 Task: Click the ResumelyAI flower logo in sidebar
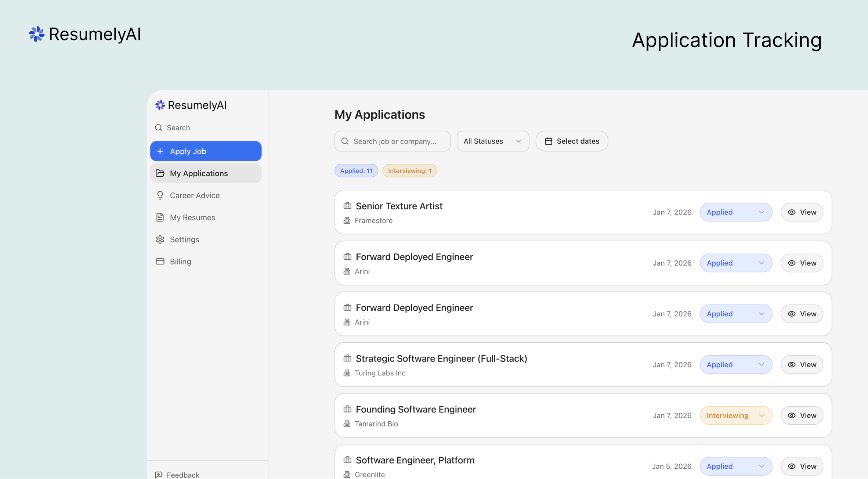[160, 105]
